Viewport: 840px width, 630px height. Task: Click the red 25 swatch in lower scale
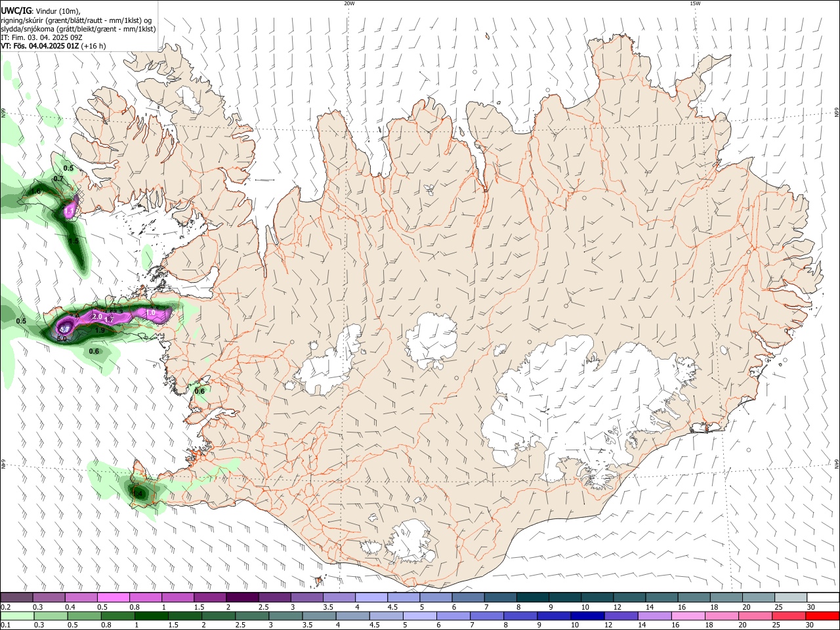pos(790,616)
